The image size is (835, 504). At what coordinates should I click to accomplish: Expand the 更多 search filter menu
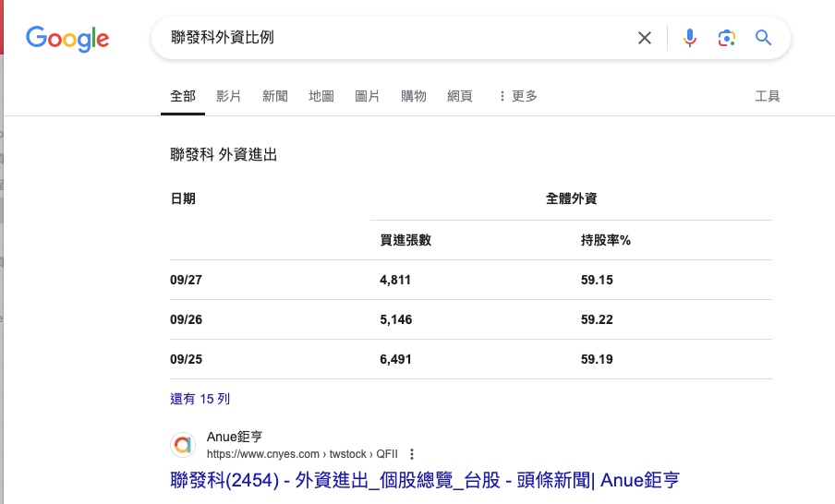tap(517, 96)
